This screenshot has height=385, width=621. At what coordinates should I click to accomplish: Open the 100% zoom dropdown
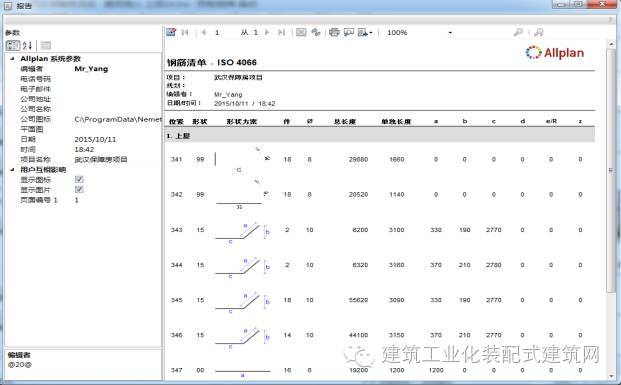[x=450, y=32]
